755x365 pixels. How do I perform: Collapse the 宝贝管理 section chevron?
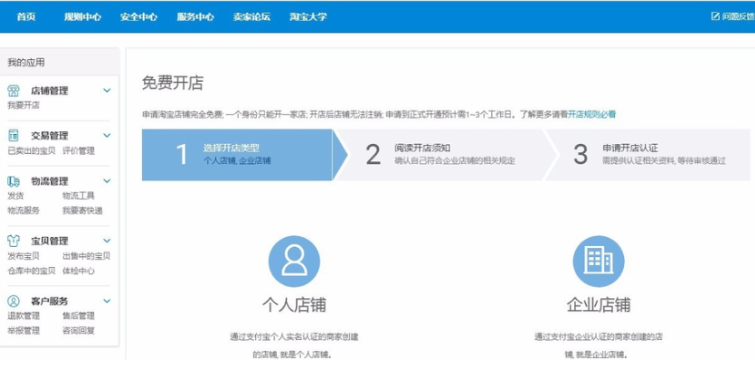coord(107,241)
